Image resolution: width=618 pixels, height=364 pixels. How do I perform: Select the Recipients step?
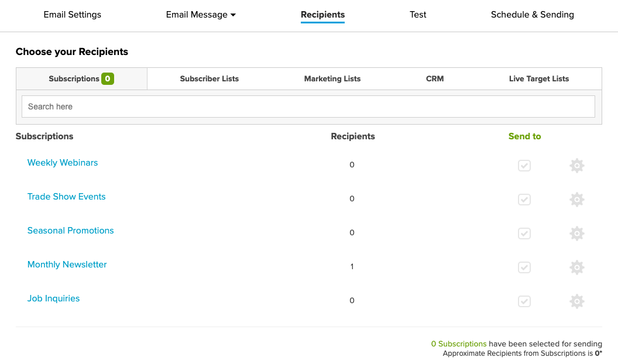322,15
